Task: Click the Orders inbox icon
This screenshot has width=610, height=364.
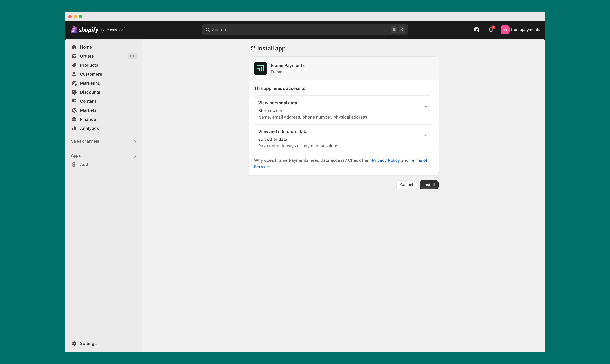Action: pyautogui.click(x=74, y=56)
